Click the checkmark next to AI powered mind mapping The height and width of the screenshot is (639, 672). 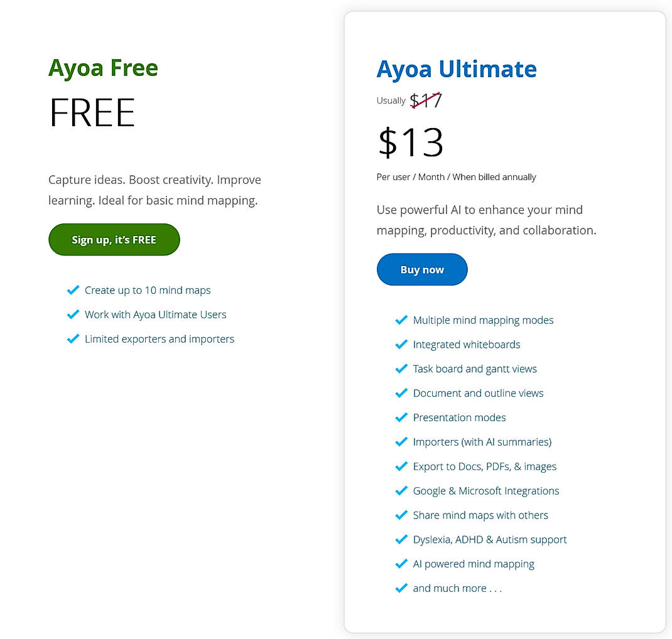pos(401,564)
